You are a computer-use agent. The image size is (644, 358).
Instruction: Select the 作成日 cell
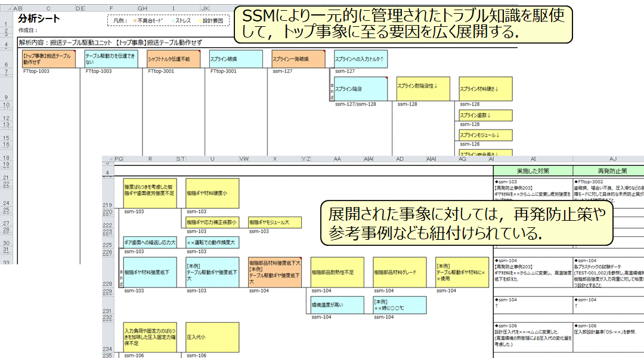[x=28, y=30]
